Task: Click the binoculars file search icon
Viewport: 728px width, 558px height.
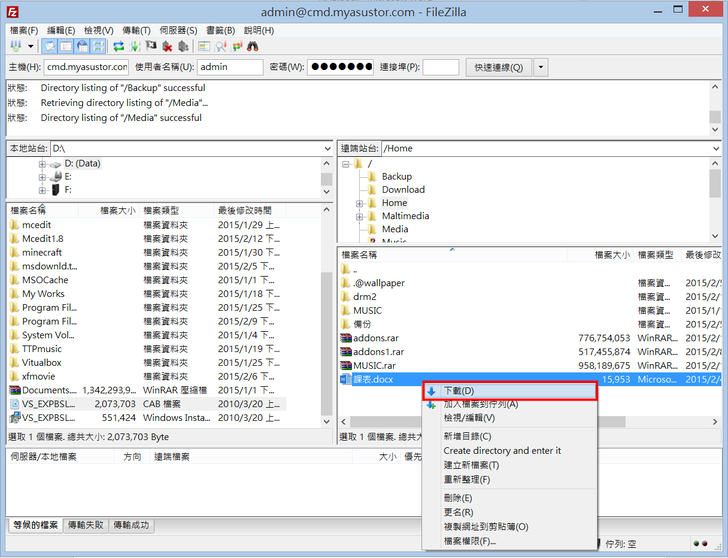Action: tap(253, 46)
